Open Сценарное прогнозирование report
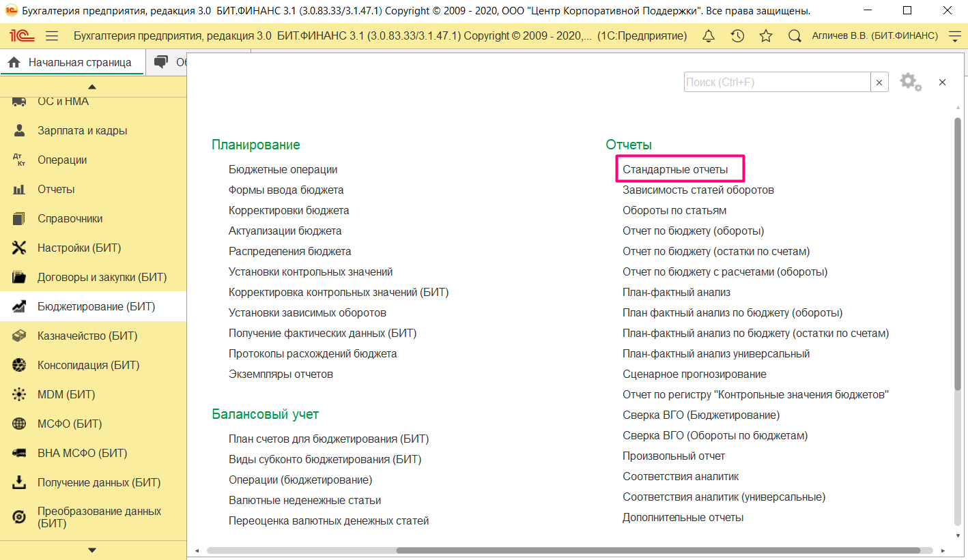 coord(694,374)
